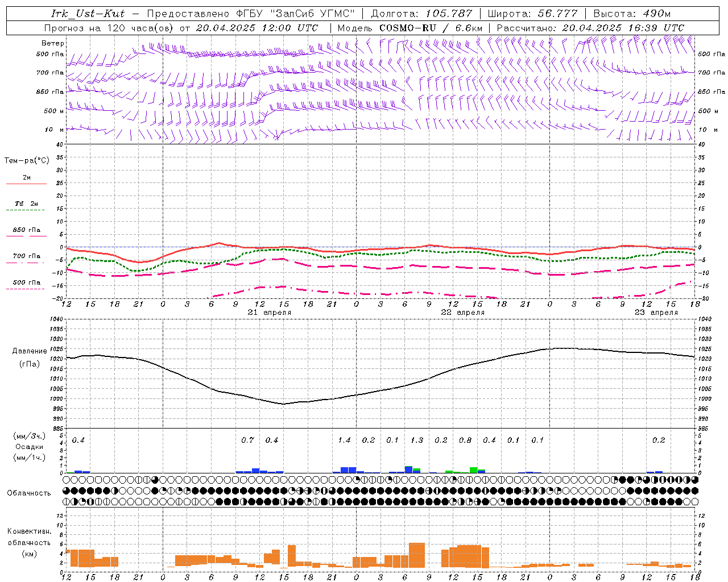Screen dimensions: 728x582
Task: Click the Td 2м dew point legend
Action: pos(26,203)
